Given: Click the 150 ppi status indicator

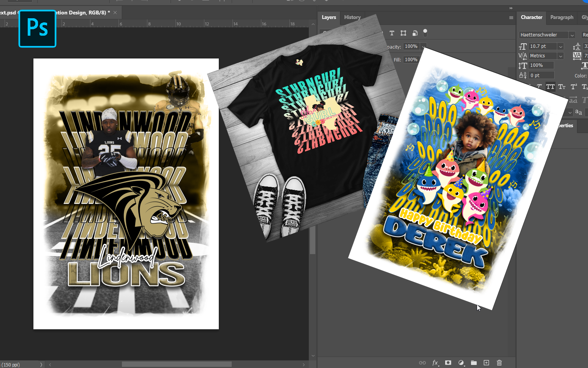Looking at the screenshot, I should pyautogui.click(x=11, y=364).
